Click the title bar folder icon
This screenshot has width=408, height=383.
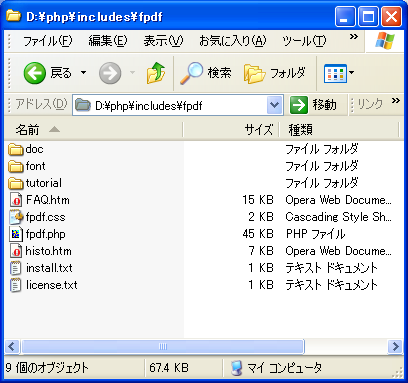(x=13, y=15)
